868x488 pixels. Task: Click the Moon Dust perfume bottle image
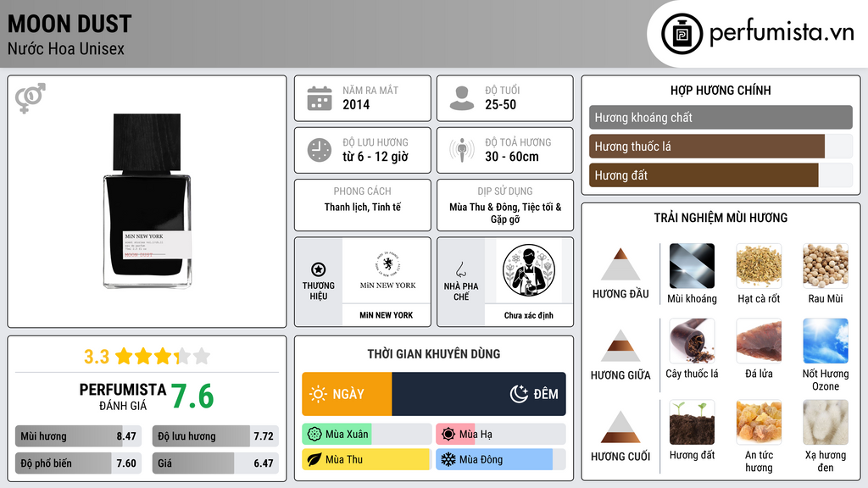pyautogui.click(x=147, y=201)
